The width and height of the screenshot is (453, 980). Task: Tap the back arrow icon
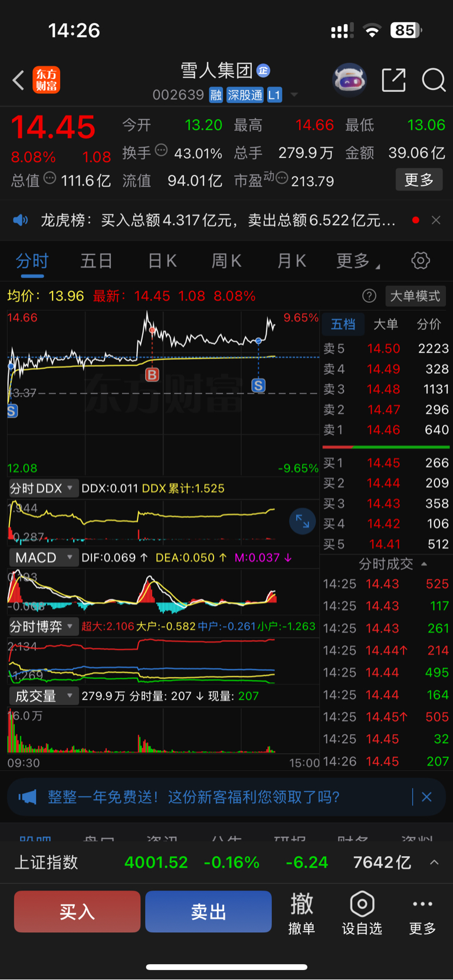tap(18, 80)
